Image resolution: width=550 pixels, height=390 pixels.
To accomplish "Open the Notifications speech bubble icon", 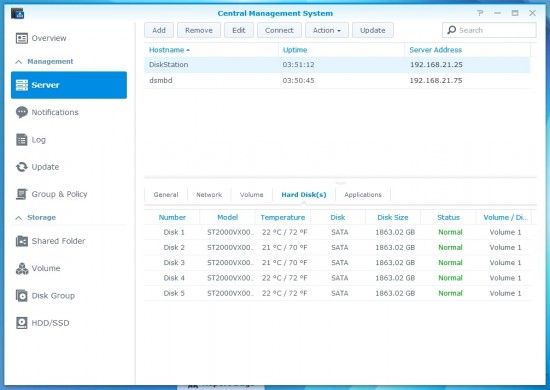I will 22,112.
